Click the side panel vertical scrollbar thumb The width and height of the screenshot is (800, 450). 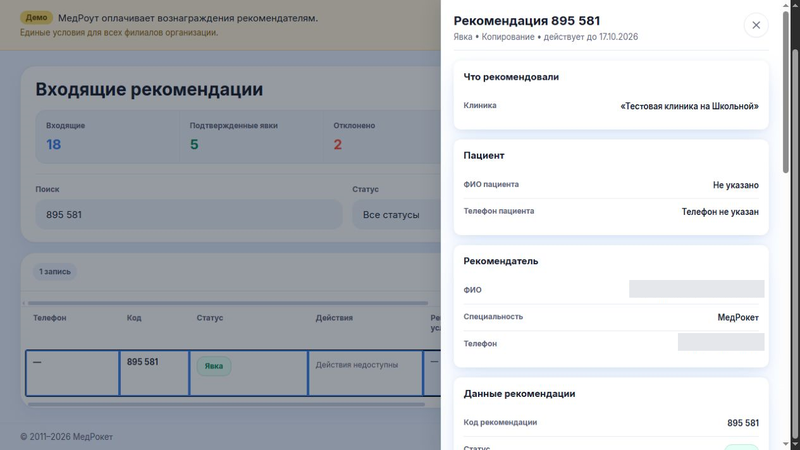point(786,91)
